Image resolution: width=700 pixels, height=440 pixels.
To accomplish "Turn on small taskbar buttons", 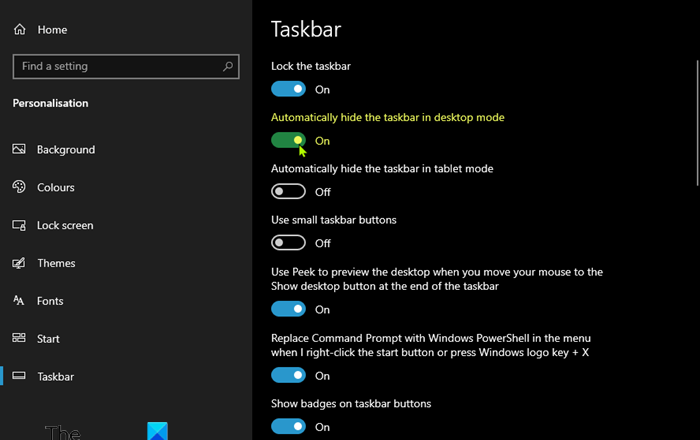I will click(288, 243).
